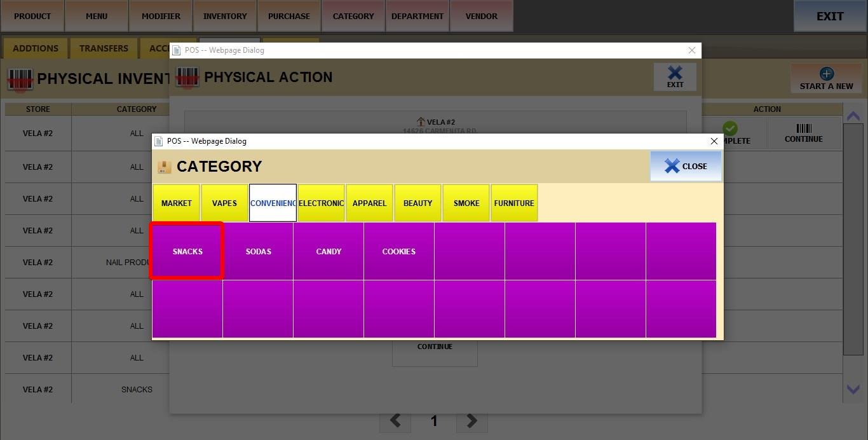Pick the Cookies category tile
This screenshot has width=868, height=440.
[399, 251]
